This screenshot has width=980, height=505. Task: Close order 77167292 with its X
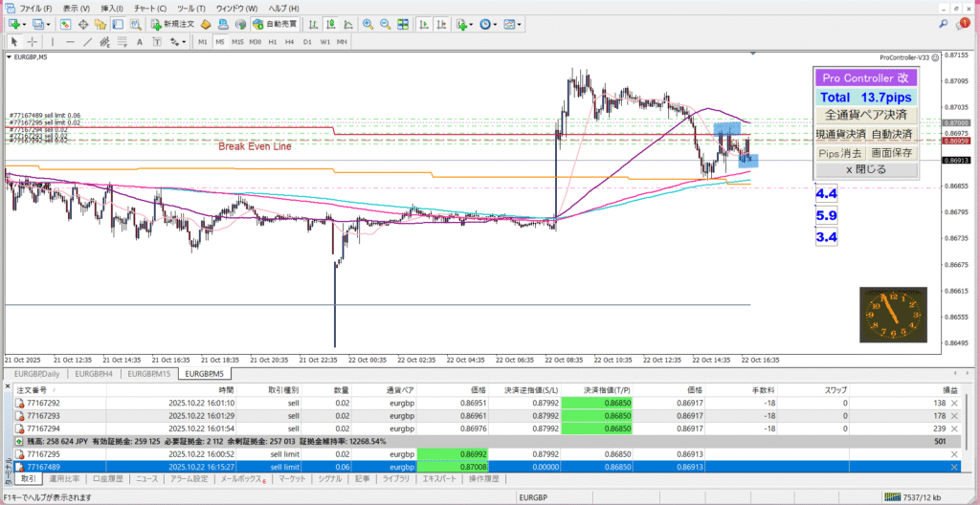[953, 405]
